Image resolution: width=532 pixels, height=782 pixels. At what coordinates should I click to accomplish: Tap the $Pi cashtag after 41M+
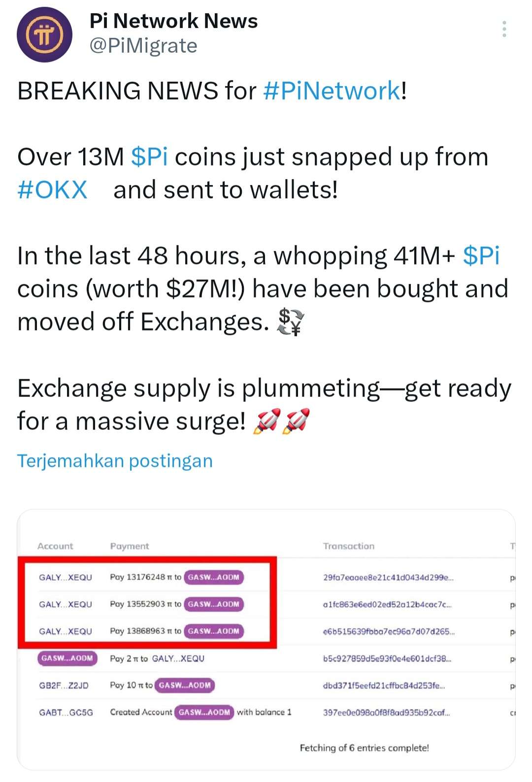pos(481,256)
